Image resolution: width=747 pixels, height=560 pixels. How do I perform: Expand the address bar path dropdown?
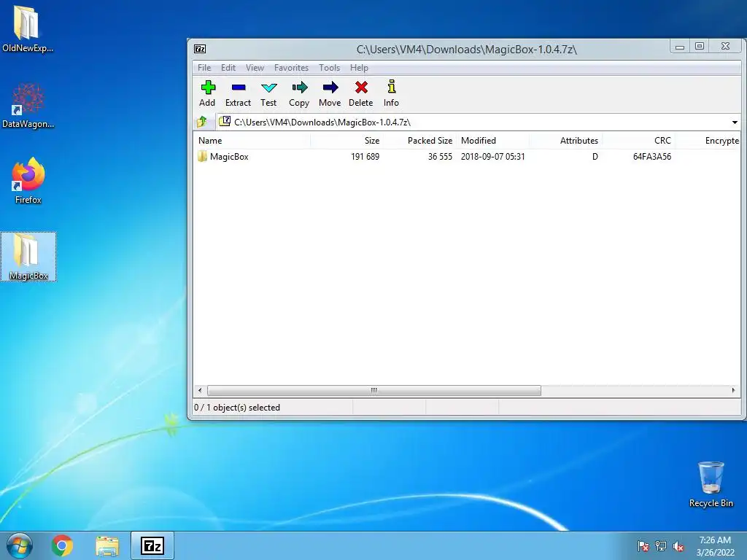pyautogui.click(x=735, y=122)
